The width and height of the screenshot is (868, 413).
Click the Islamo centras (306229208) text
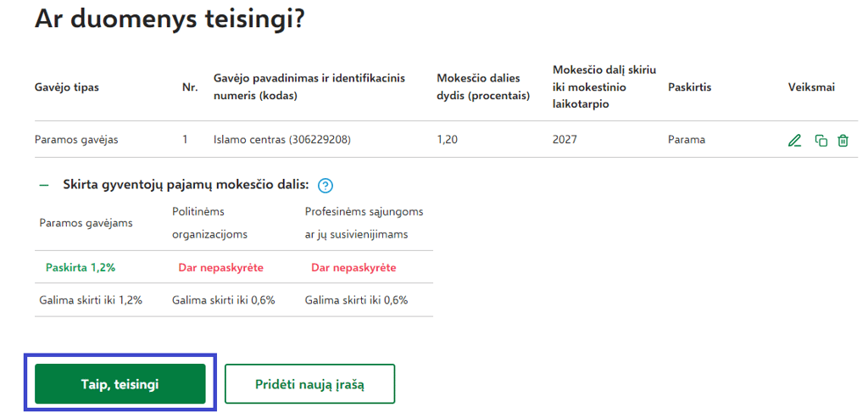click(282, 140)
